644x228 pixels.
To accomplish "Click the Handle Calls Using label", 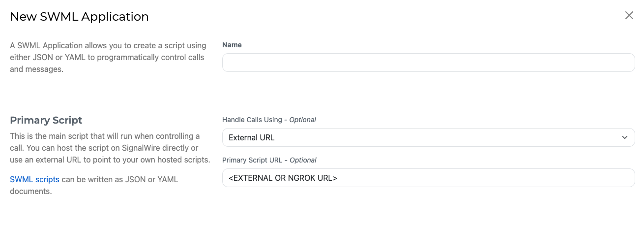I will click(252, 120).
